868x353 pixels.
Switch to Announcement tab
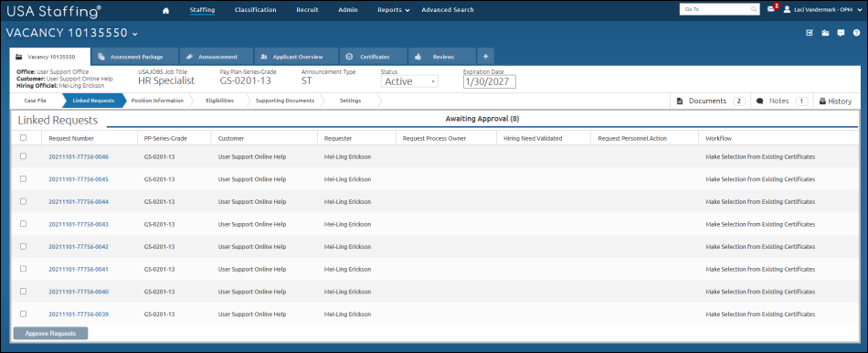click(216, 57)
